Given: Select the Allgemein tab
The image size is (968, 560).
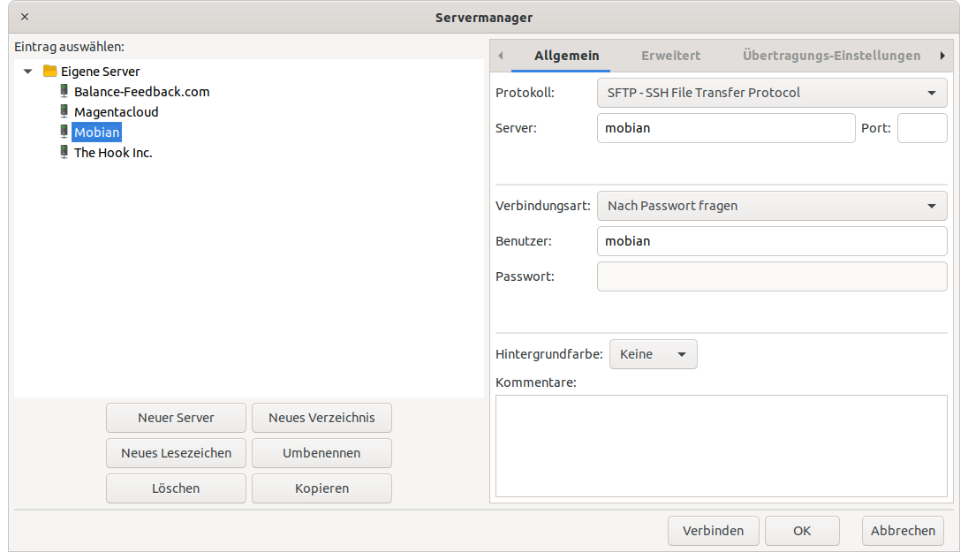Looking at the screenshot, I should pyautogui.click(x=566, y=56).
